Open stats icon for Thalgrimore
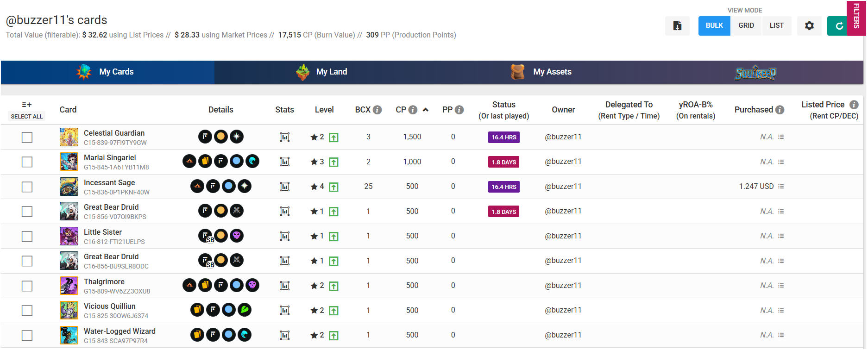This screenshot has height=350, width=868. pyautogui.click(x=285, y=286)
